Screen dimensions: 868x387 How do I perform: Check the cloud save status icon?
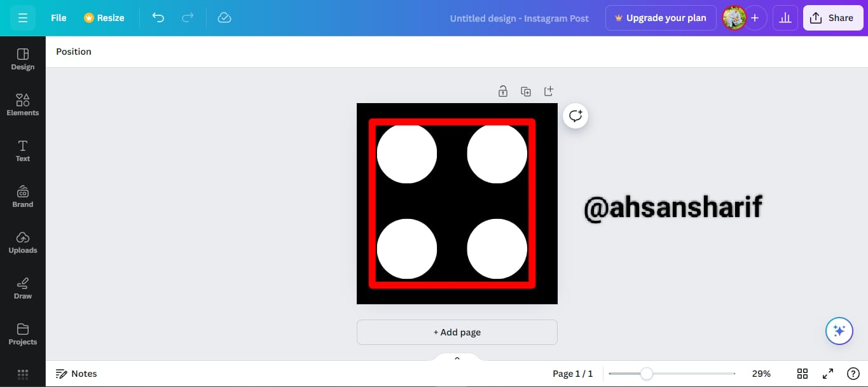pyautogui.click(x=224, y=18)
